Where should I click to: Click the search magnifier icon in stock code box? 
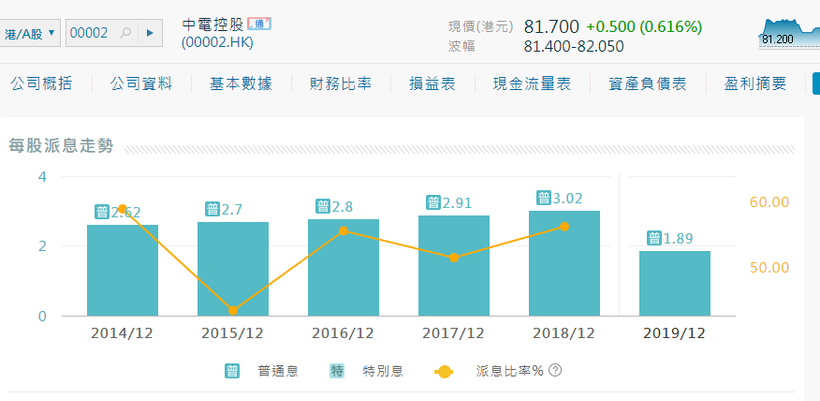tap(126, 33)
